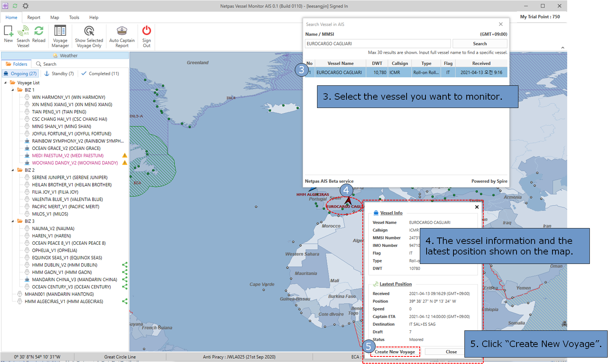Sort results by DWT column
This screenshot has height=364, width=608.
pyautogui.click(x=377, y=63)
